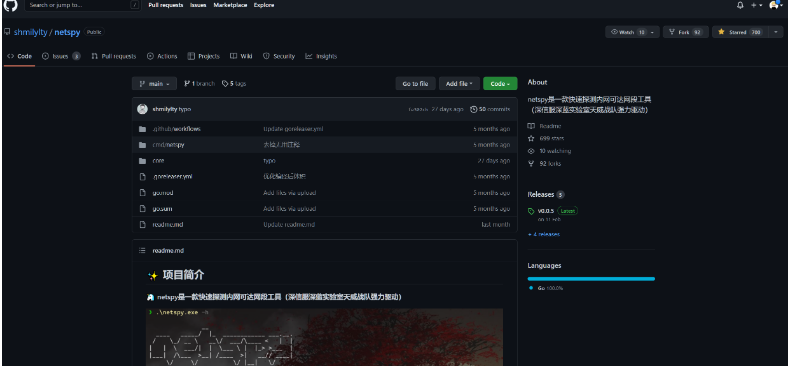Open the Projects tab
The height and width of the screenshot is (366, 789).
204,56
